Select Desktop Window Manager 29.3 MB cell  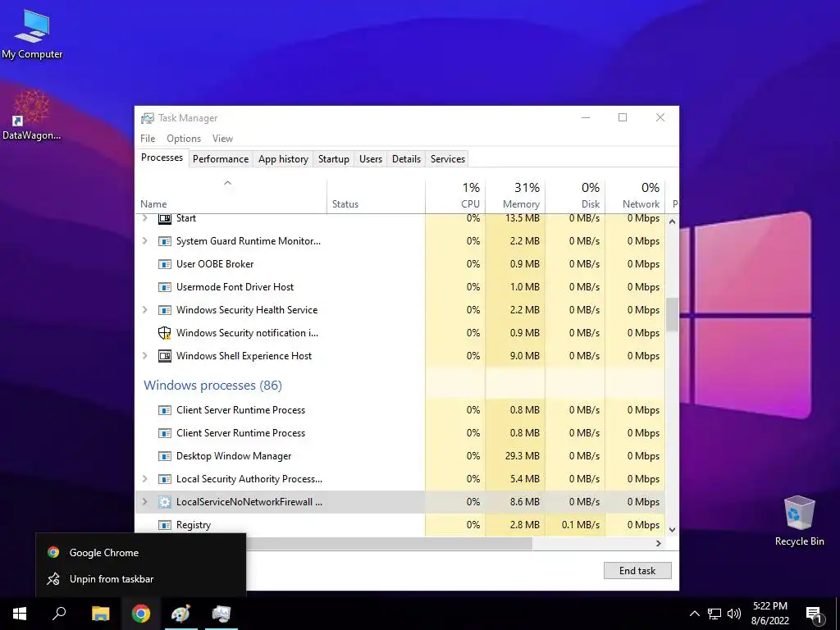(515, 456)
